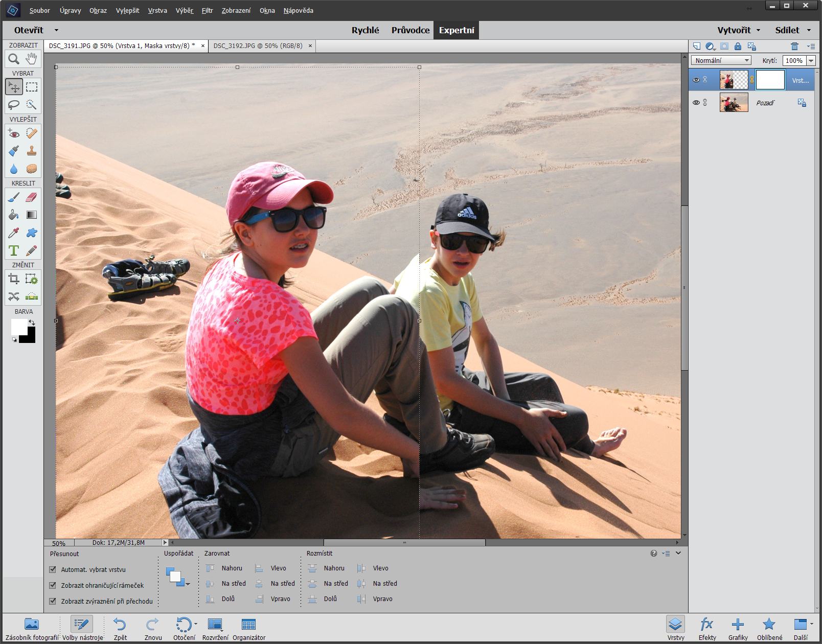Image resolution: width=822 pixels, height=644 pixels.
Task: Select the Red Eye removal tool
Action: [x=14, y=133]
